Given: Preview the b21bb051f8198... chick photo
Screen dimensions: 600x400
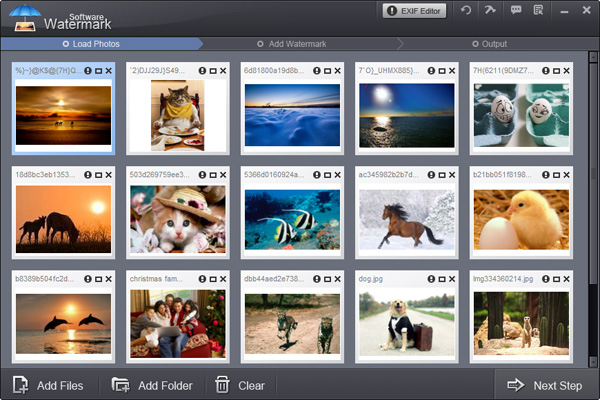Looking at the screenshot, I should [x=556, y=175].
